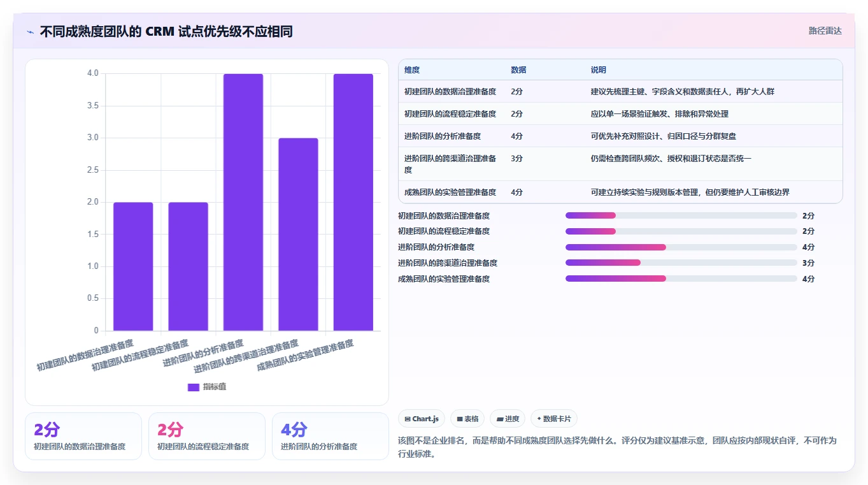Click the 3分 value beside the progress bar
This screenshot has height=485, width=868.
click(808, 263)
